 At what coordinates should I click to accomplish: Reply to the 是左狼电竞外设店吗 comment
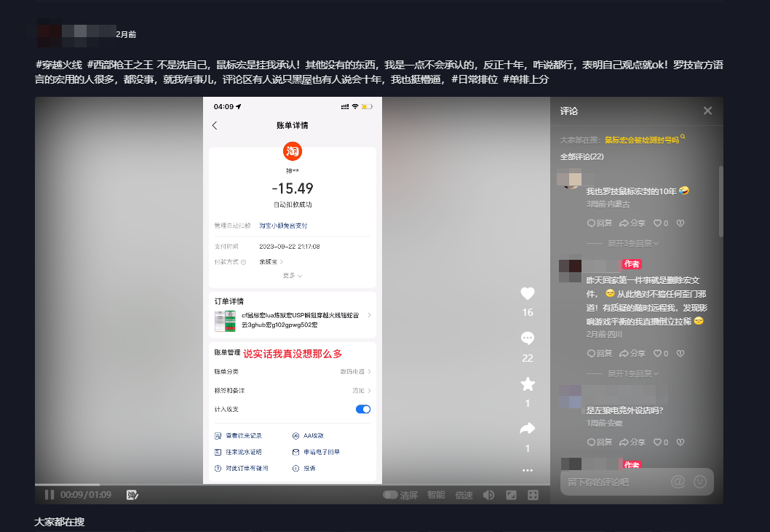(600, 442)
